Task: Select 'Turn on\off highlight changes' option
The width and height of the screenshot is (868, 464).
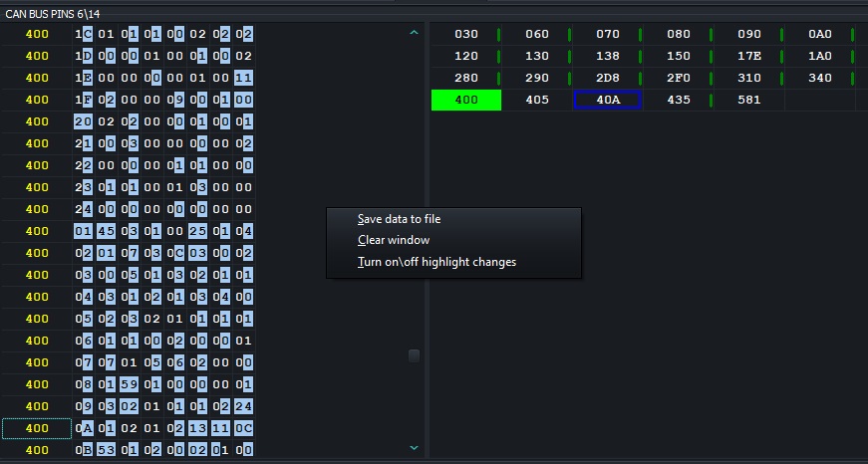Action: point(436,262)
